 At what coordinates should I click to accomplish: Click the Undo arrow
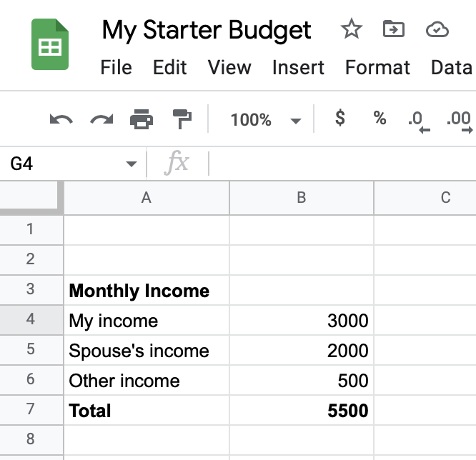[61, 119]
